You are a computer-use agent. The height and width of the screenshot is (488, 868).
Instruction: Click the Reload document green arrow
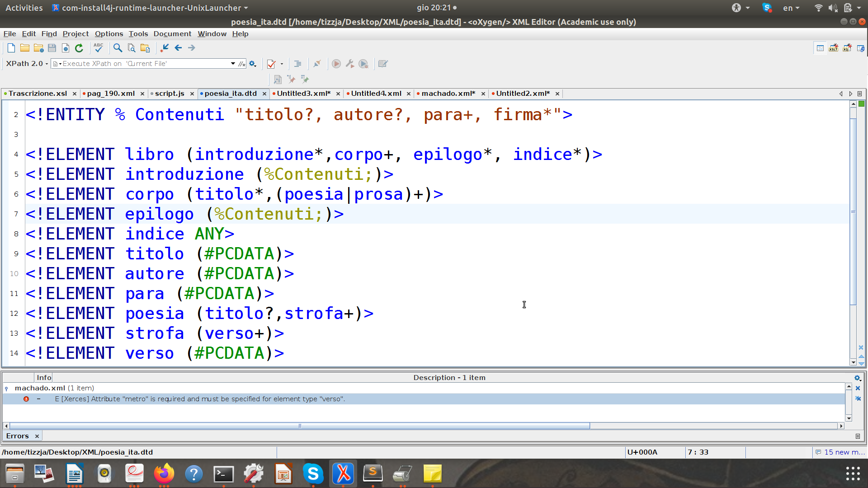point(79,48)
